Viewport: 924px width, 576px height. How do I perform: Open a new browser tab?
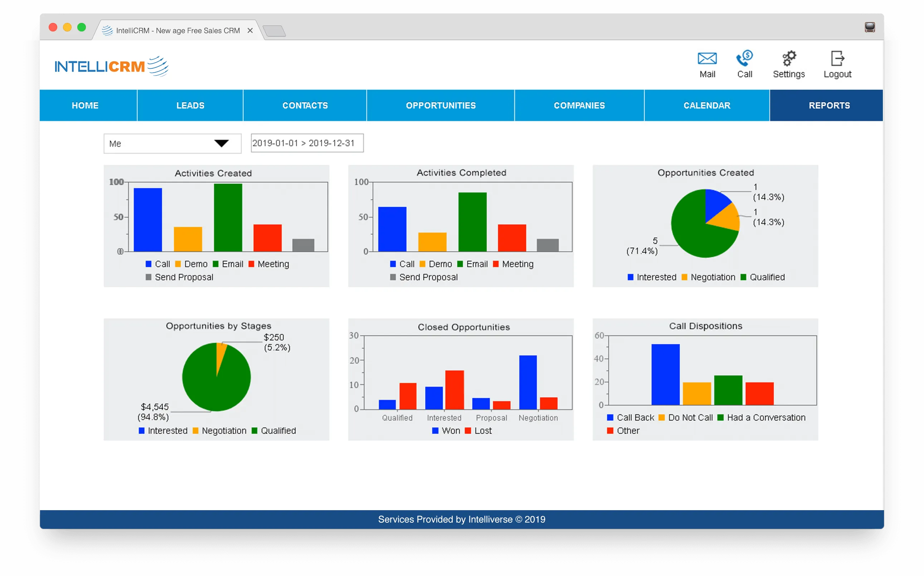[274, 31]
